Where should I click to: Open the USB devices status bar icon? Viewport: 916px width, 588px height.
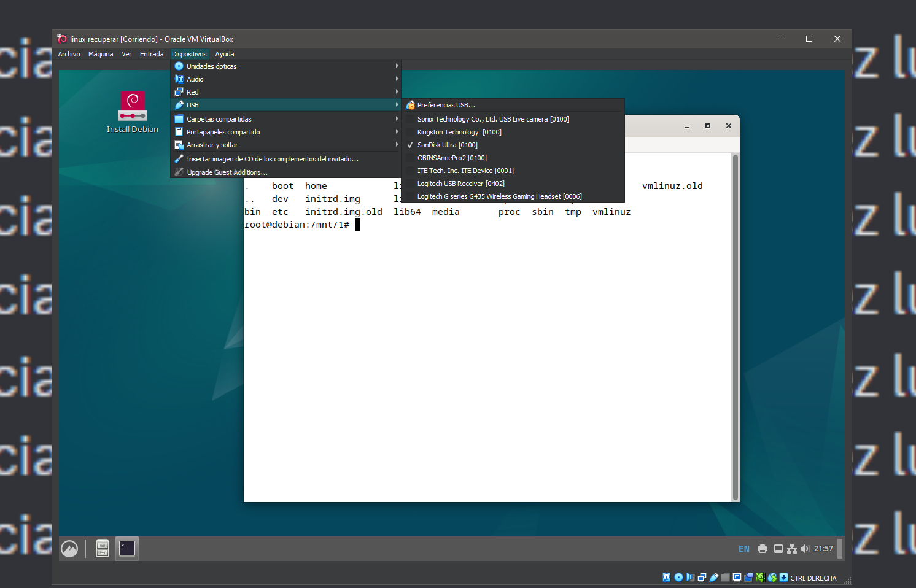[713, 577]
